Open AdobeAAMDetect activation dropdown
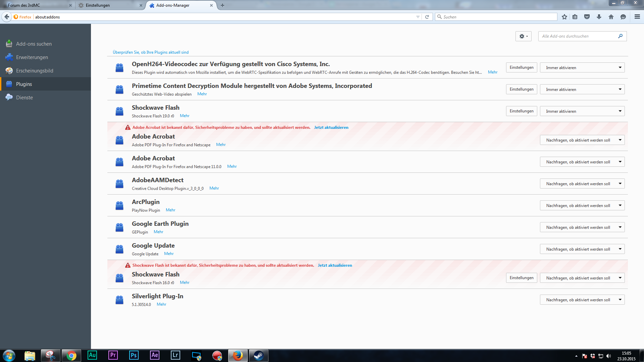 (582, 184)
